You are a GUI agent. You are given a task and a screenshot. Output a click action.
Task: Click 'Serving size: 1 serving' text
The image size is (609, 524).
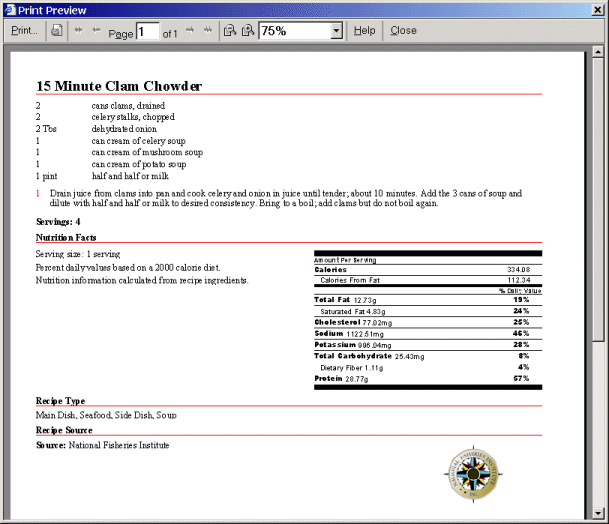pos(78,254)
